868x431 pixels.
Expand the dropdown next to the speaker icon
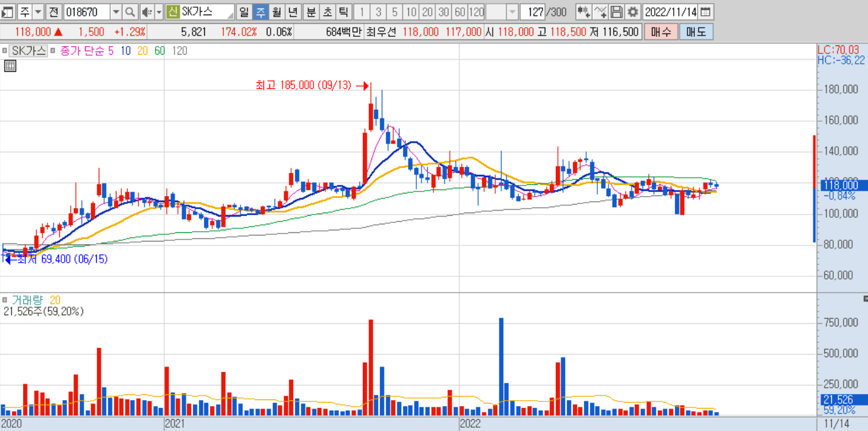[x=159, y=12]
